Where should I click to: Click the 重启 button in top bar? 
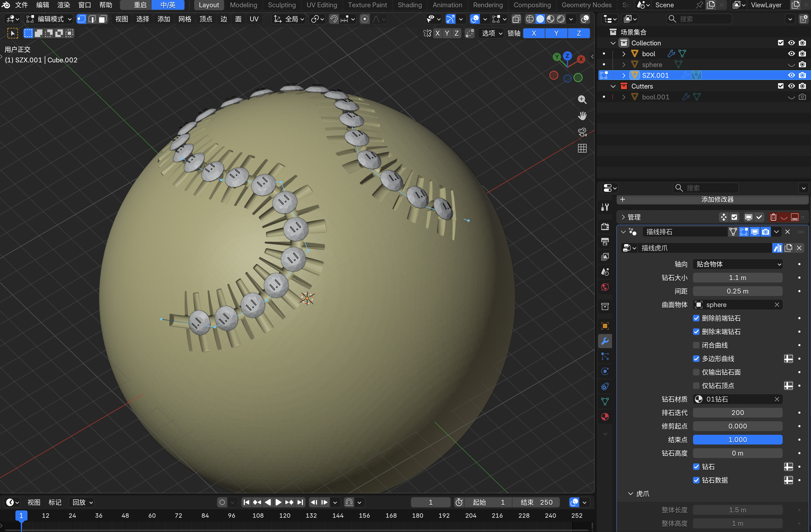tap(136, 5)
